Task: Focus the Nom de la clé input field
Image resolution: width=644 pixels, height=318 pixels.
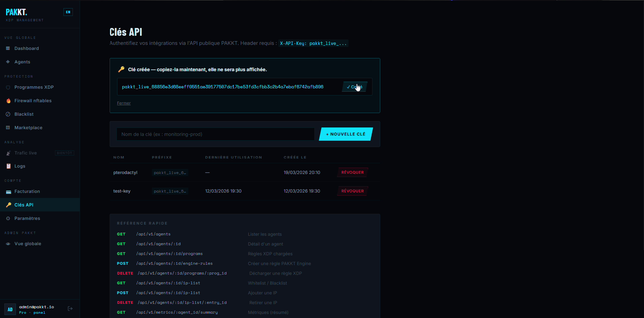Action: [215, 134]
